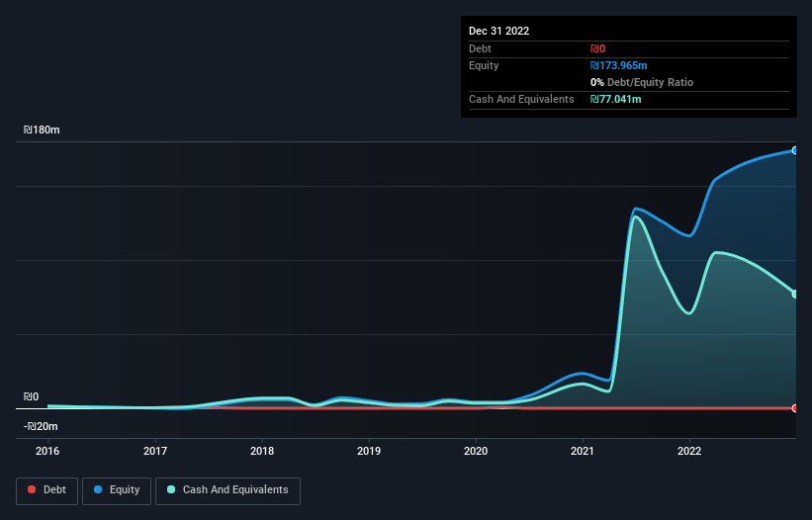The height and width of the screenshot is (520, 812).
Task: Click the ₪173.965m equity value
Action: [x=618, y=65]
